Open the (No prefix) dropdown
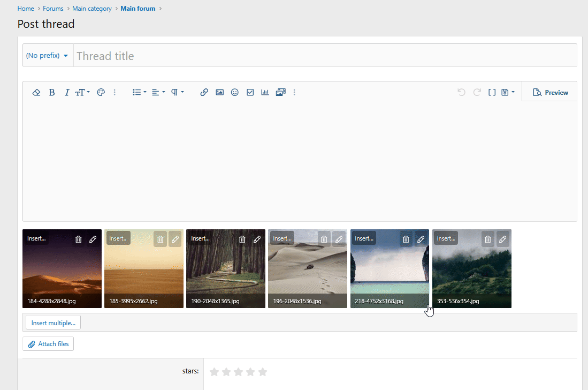Screen dimensions: 588x390 click(47, 56)
